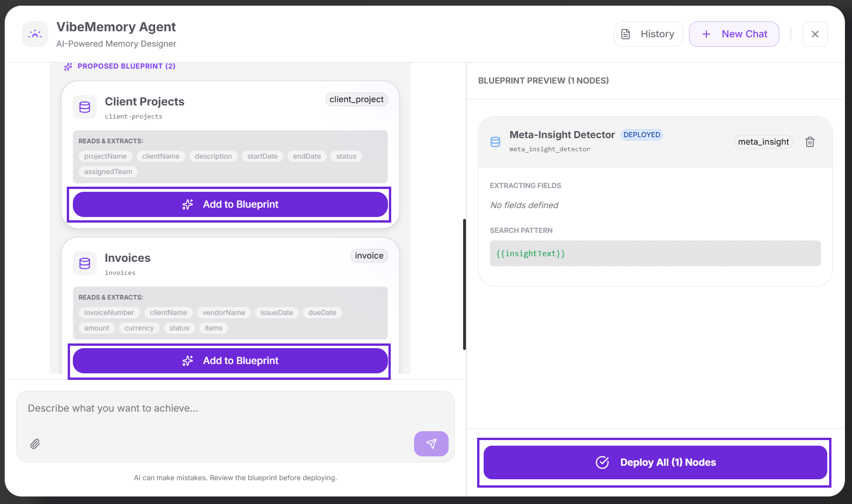Click the VibeMemory Agent logo icon

pyautogui.click(x=35, y=34)
